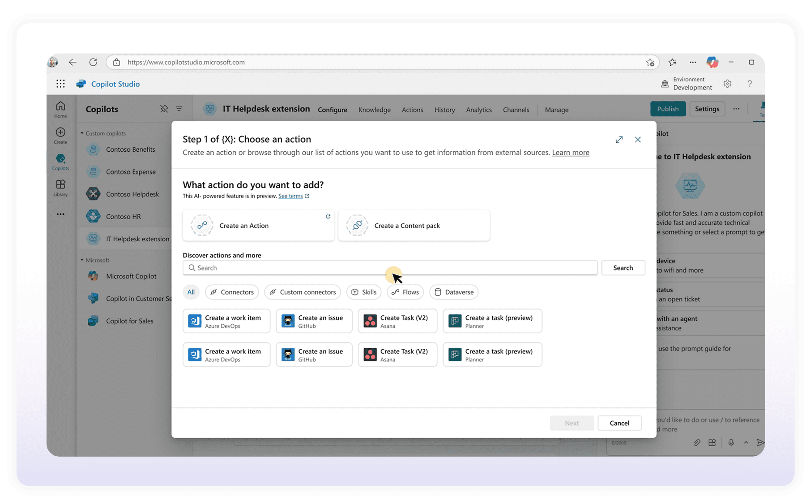The image size is (812, 504).
Task: Open the Environment Development selector
Action: (687, 83)
